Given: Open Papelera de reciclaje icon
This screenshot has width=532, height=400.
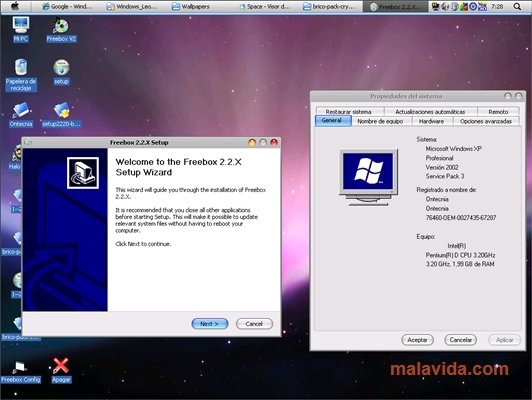Looking at the screenshot, I should coord(21,75).
